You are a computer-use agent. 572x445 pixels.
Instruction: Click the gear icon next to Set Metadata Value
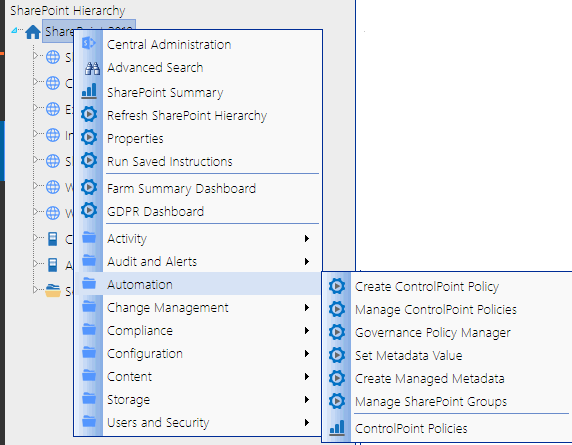pyautogui.click(x=337, y=355)
